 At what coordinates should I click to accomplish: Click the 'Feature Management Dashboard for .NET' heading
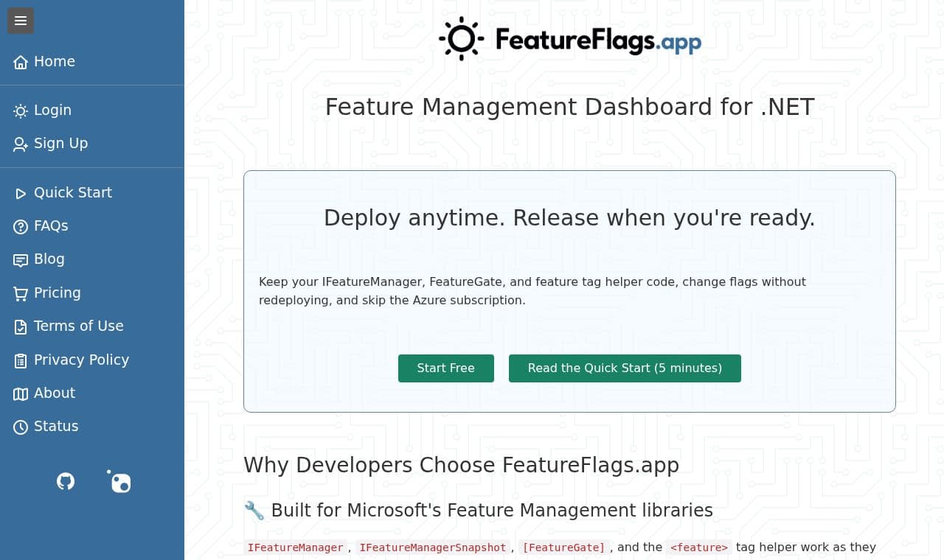click(570, 107)
